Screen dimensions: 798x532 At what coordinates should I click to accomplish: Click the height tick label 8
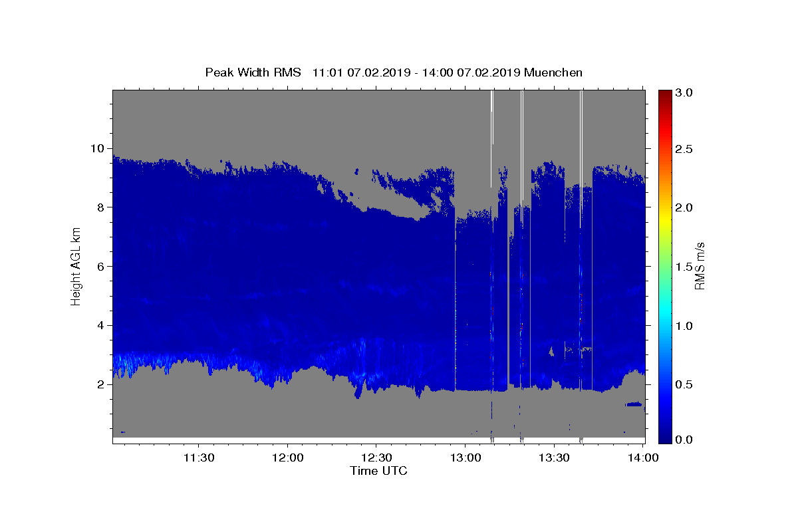tap(100, 207)
